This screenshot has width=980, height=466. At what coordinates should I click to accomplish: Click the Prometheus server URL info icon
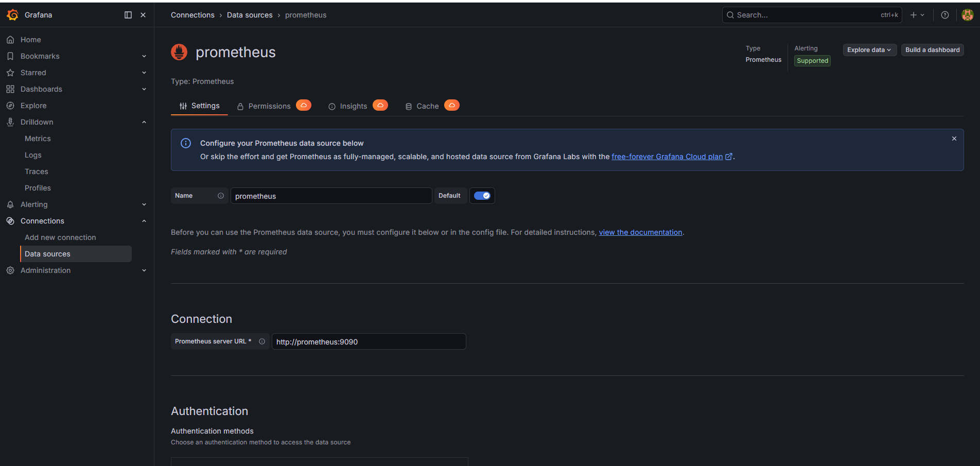(262, 341)
